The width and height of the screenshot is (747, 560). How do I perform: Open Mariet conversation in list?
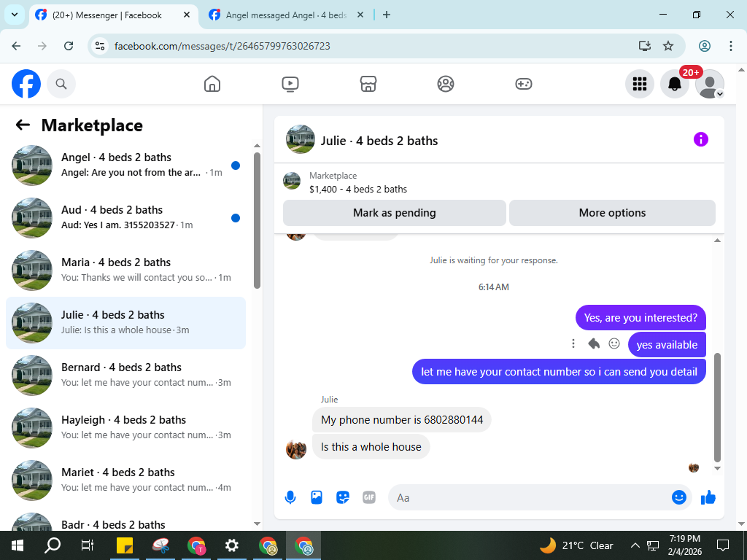pos(125,480)
